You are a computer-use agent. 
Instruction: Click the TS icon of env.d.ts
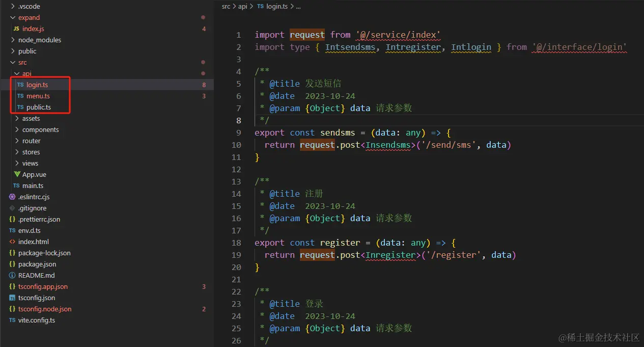coord(12,231)
